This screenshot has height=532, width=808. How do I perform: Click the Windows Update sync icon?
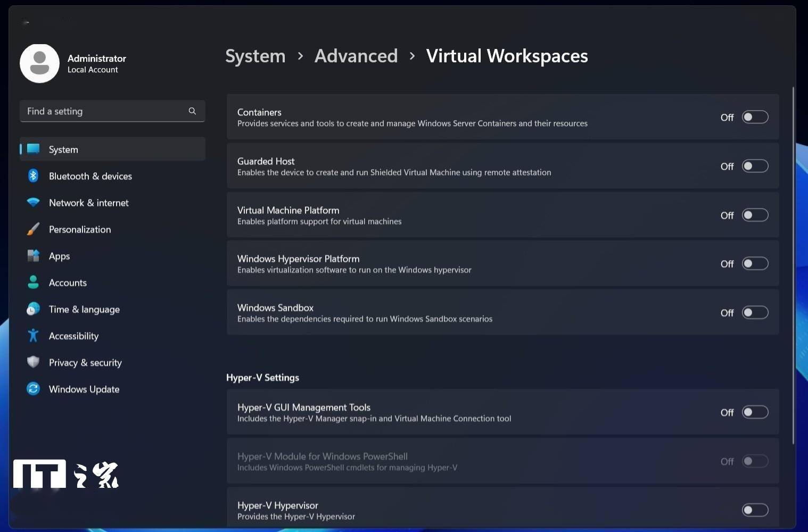click(33, 388)
